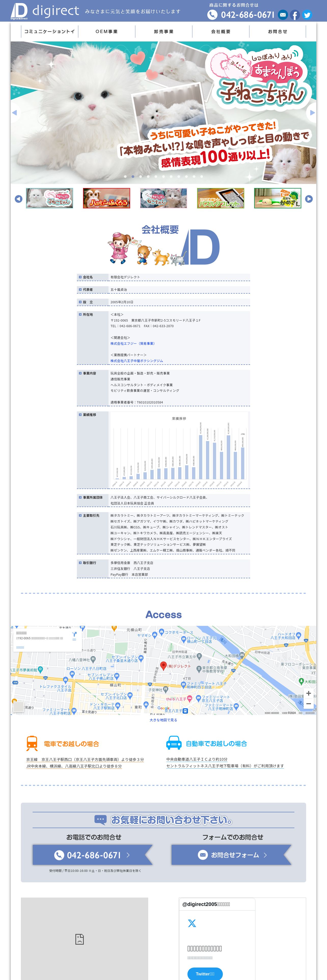327x980 pixels.
Task: Click the phone icon beside 042-686-0671 in header
Action: pos(212,15)
